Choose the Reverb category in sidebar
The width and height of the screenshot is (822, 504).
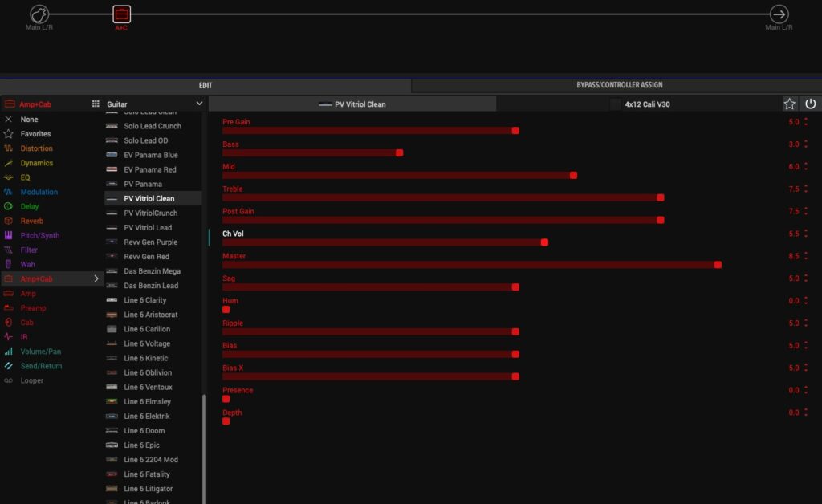pyautogui.click(x=32, y=221)
